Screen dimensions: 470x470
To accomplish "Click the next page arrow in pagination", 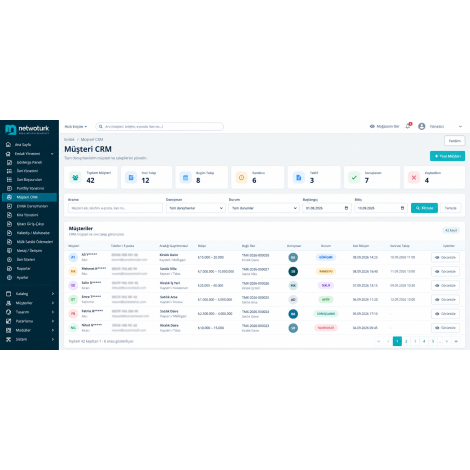I will [447, 341].
